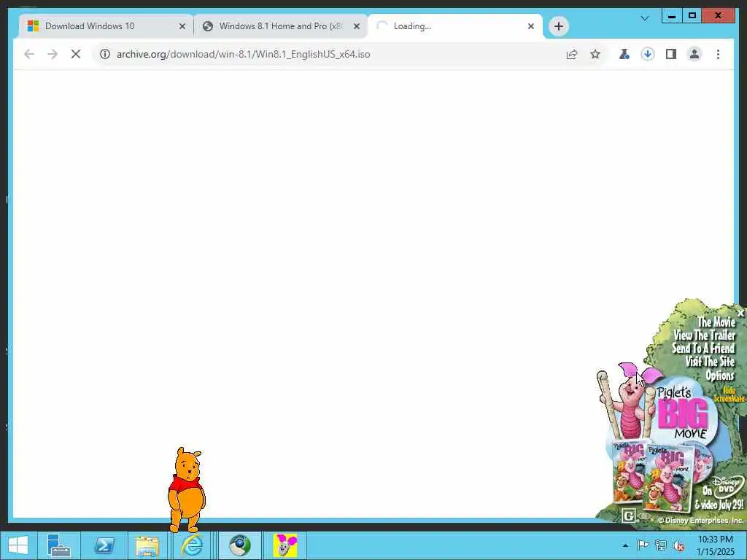This screenshot has width=747, height=560.
Task: Open Chrome's three-dot menu
Action: [x=718, y=54]
